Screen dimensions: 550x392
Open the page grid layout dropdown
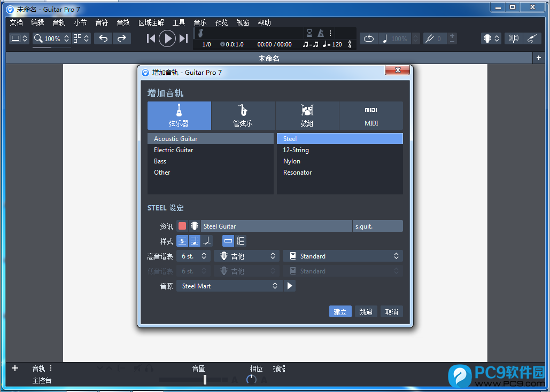click(81, 38)
